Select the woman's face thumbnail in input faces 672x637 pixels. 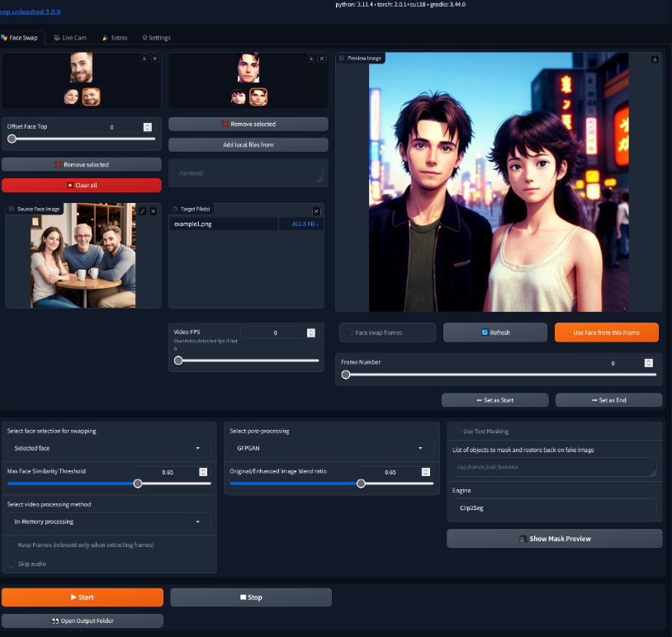tap(72, 97)
